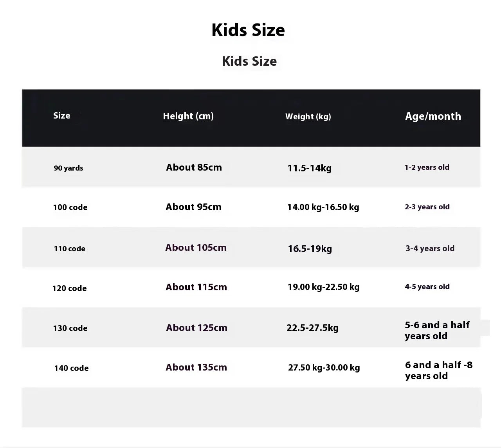501x448 pixels.
Task: Click the "About 85cm" height cell
Action: [x=194, y=167]
